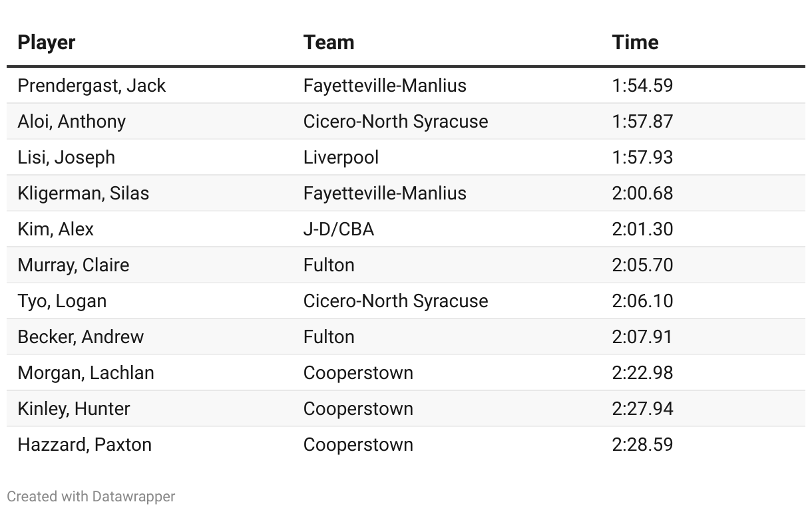Click the Liverpool team cell
The image size is (812, 512).
click(x=341, y=158)
